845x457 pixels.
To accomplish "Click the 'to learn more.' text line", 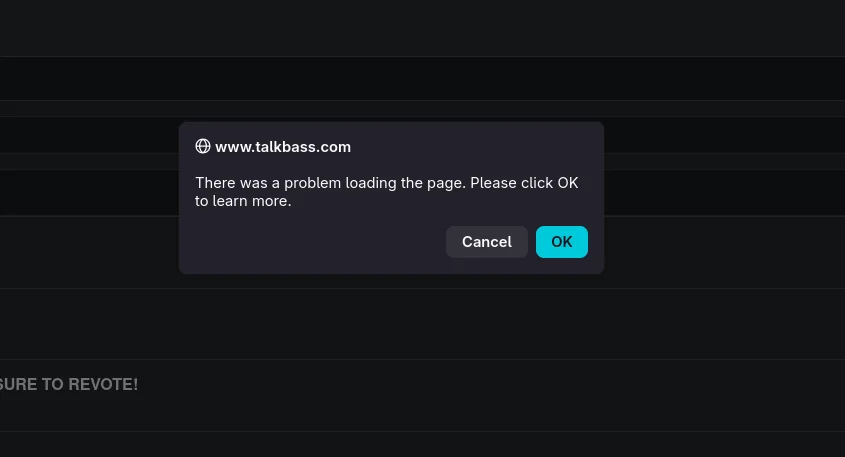I will coord(243,201).
